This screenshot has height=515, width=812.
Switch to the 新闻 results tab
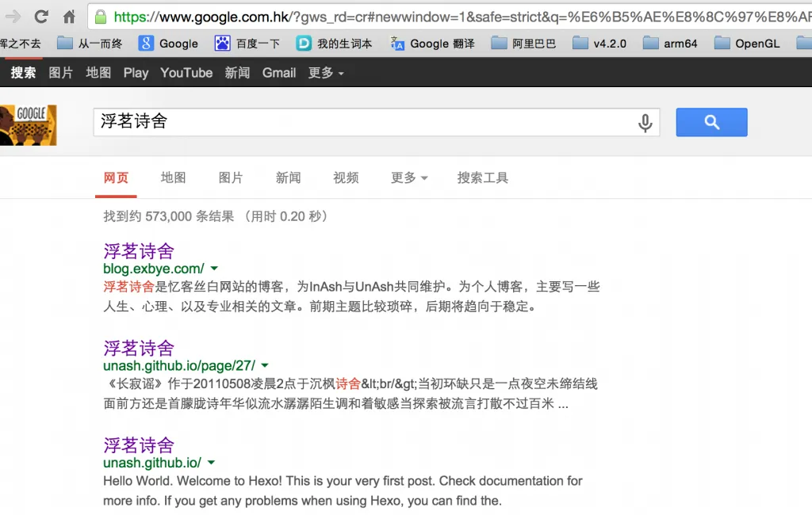[288, 178]
